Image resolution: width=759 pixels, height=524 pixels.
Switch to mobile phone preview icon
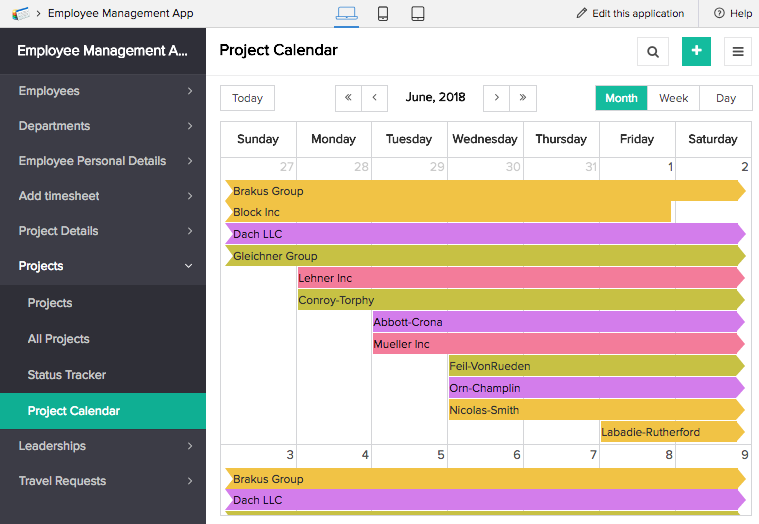point(382,14)
